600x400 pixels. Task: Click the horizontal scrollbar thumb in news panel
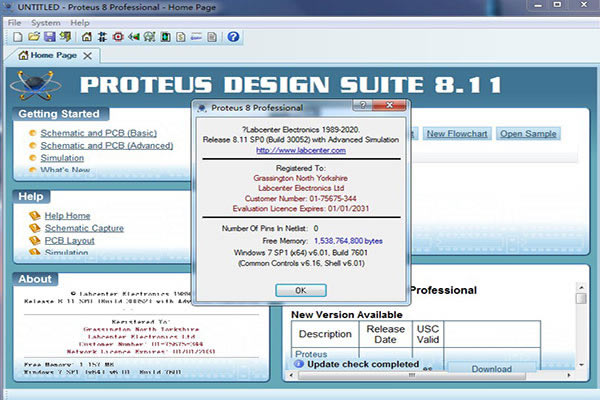click(411, 376)
